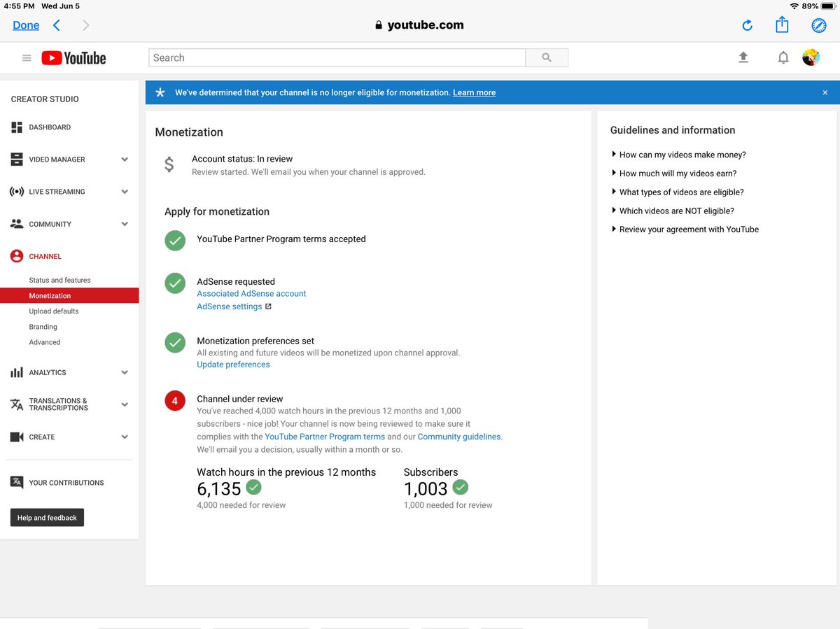The height and width of the screenshot is (629, 840).
Task: Click the dollar sign account status icon
Action: [x=169, y=164]
